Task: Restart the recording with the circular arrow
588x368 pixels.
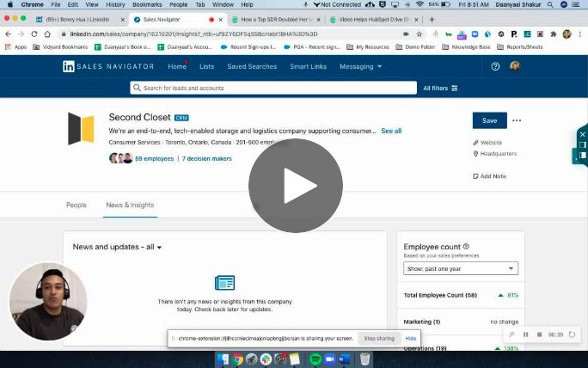Action: (572, 334)
